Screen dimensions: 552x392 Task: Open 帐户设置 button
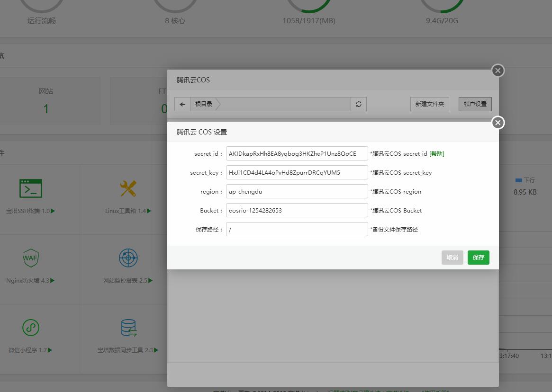pyautogui.click(x=475, y=104)
